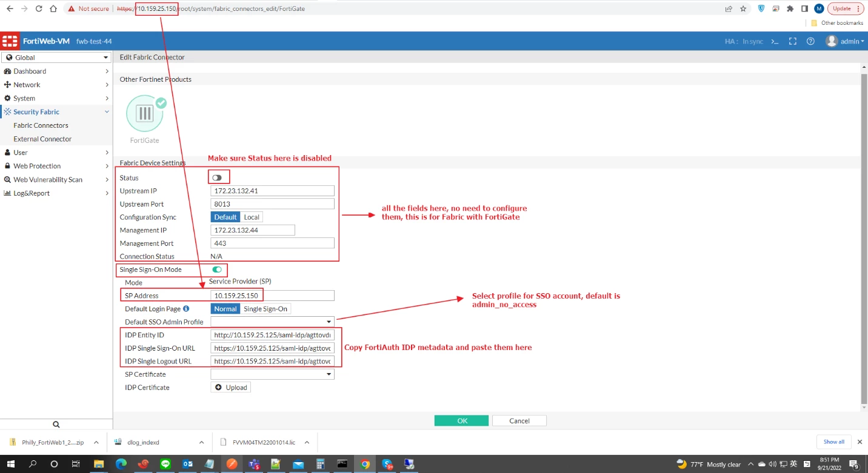868x473 pixels.
Task: Bookmark this page with the star icon
Action: point(743,8)
